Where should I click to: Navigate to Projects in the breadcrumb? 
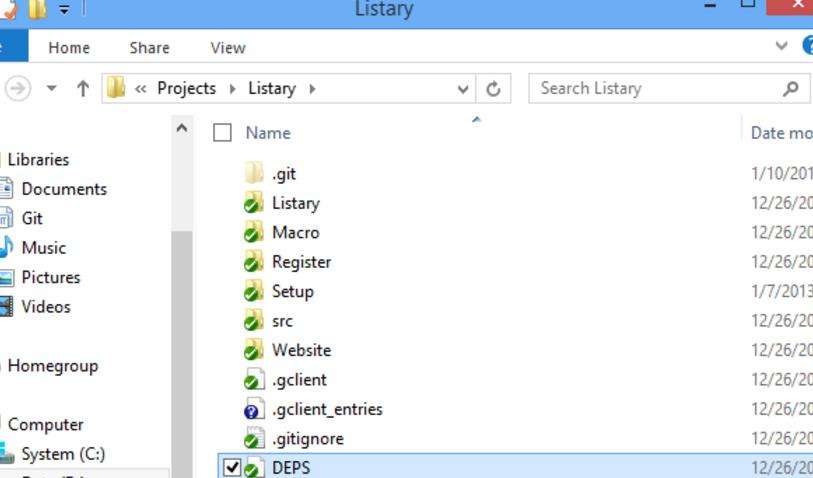187,88
